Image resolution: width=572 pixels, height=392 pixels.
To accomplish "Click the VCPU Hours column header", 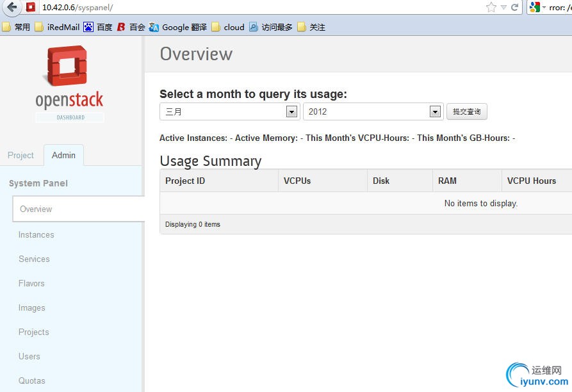I will click(x=537, y=181).
